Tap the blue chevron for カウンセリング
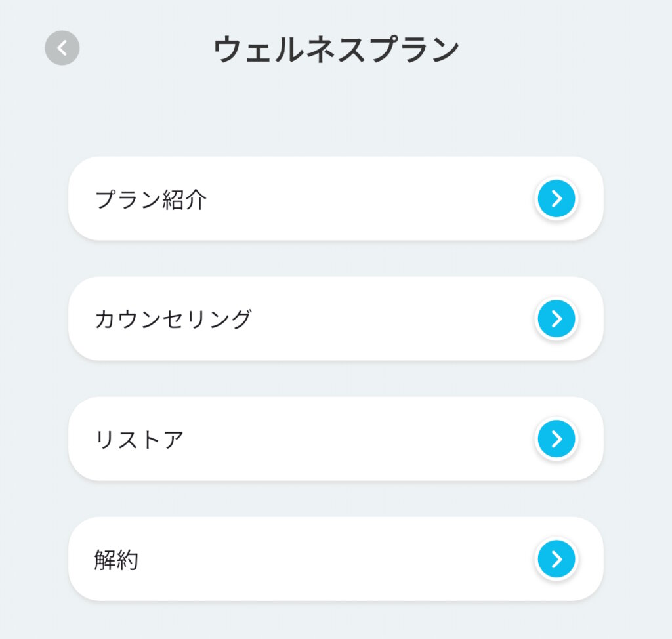Viewport: 672px width, 639px height. tap(556, 319)
